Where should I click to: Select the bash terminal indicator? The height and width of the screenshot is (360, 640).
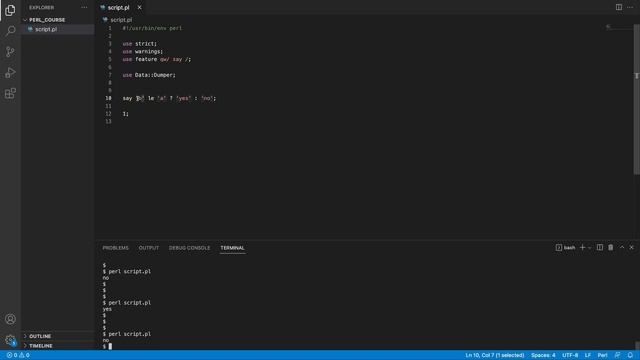tap(565, 248)
